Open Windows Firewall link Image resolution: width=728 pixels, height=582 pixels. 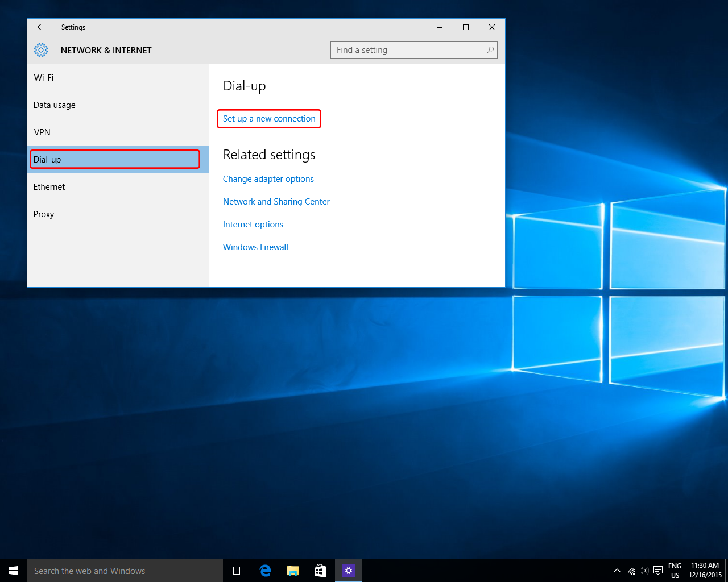tap(255, 247)
